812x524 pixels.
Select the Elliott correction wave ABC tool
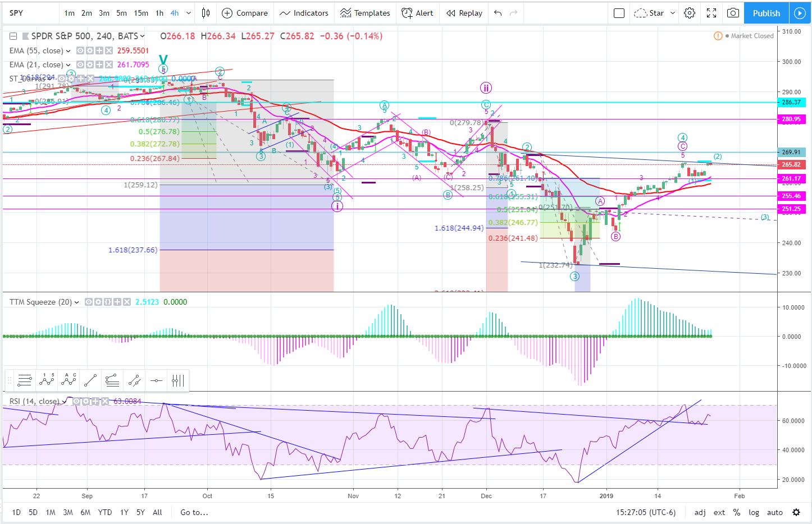click(69, 381)
